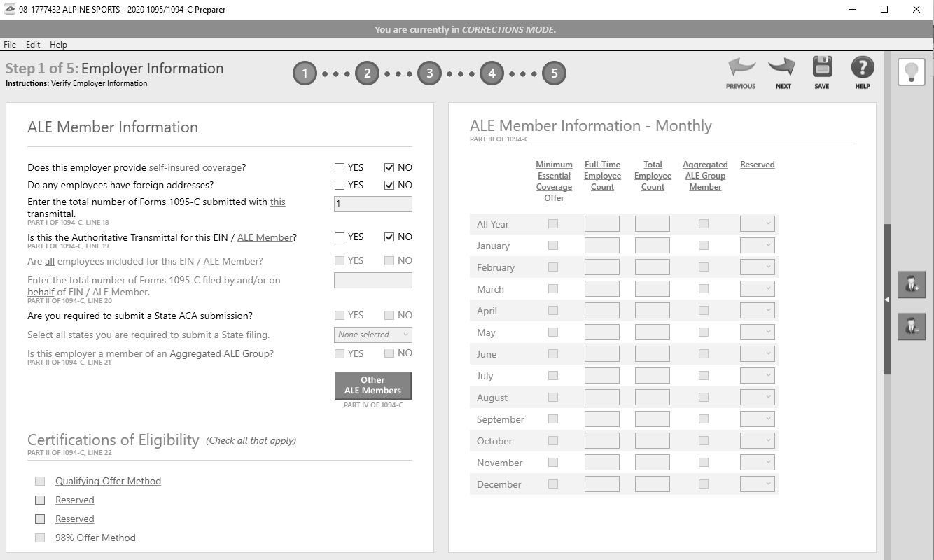Screen dimensions: 934x560
Task: Tick All Year Minimum Essential Coverage checkbox
Action: point(553,223)
